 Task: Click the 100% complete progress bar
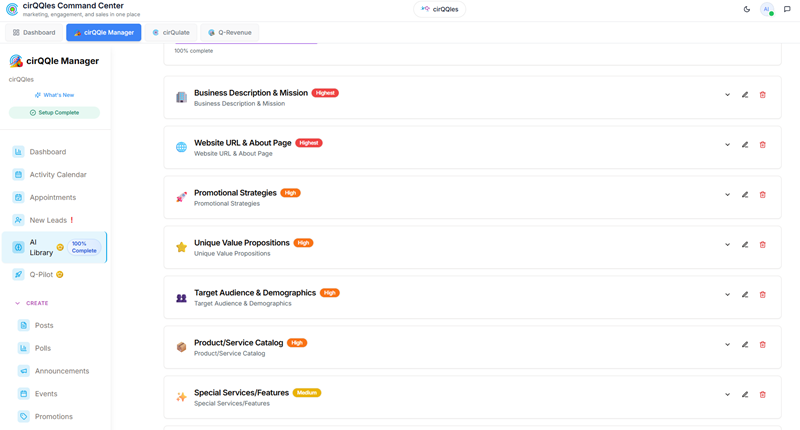click(x=246, y=43)
